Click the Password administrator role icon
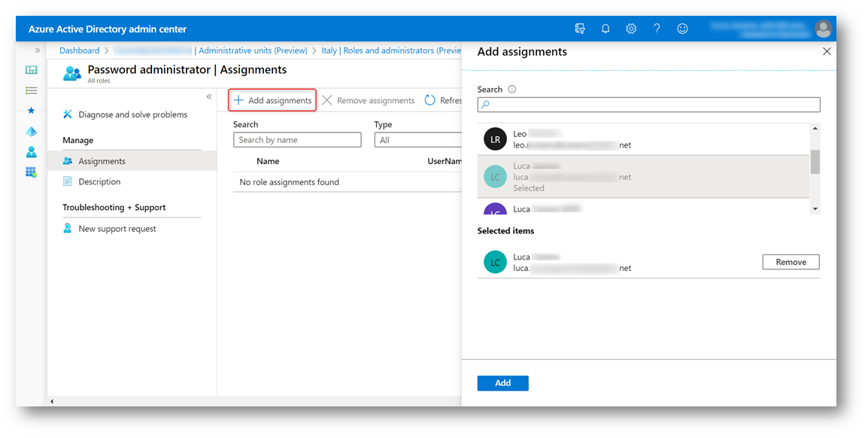The width and height of the screenshot is (868, 438). pyautogui.click(x=72, y=74)
